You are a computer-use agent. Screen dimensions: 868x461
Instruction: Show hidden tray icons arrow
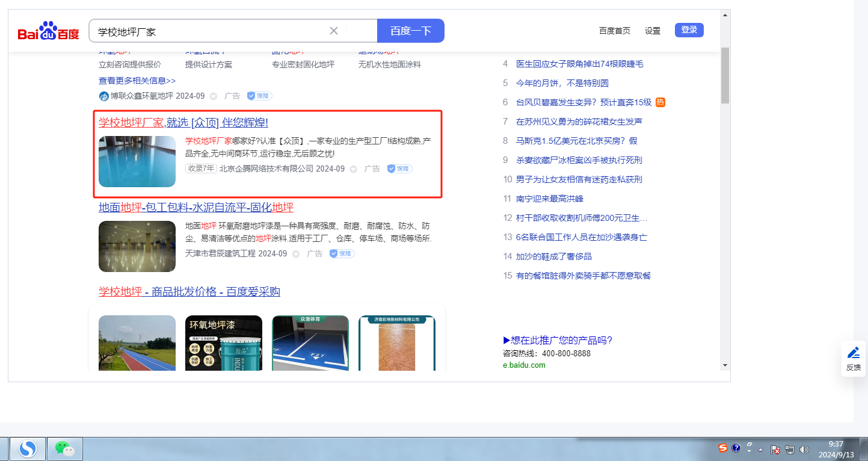coord(761,450)
